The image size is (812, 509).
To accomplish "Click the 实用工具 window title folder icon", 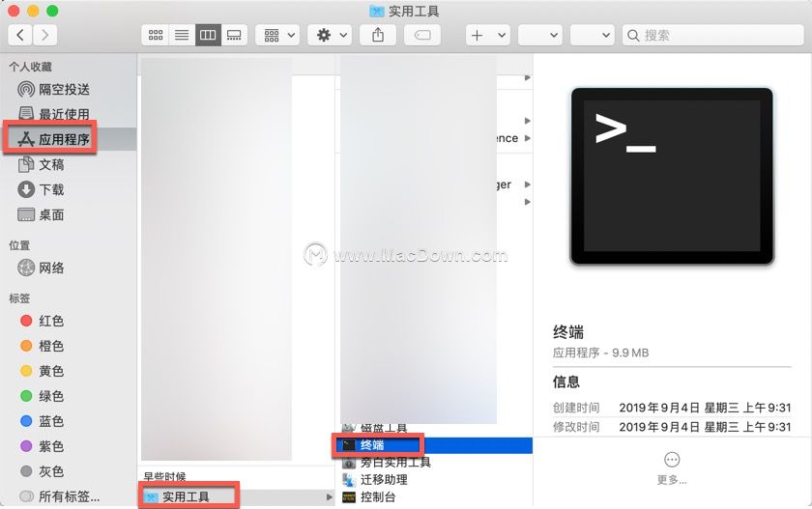I will click(376, 11).
